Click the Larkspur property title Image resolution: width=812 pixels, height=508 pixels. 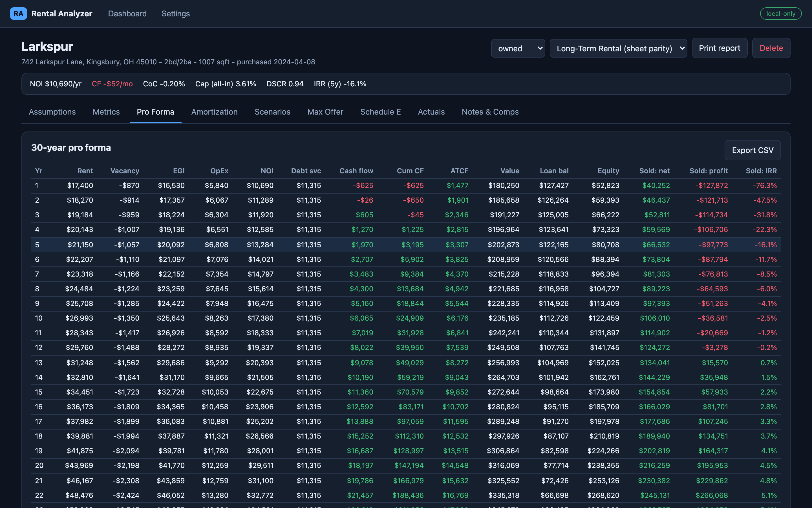47,46
